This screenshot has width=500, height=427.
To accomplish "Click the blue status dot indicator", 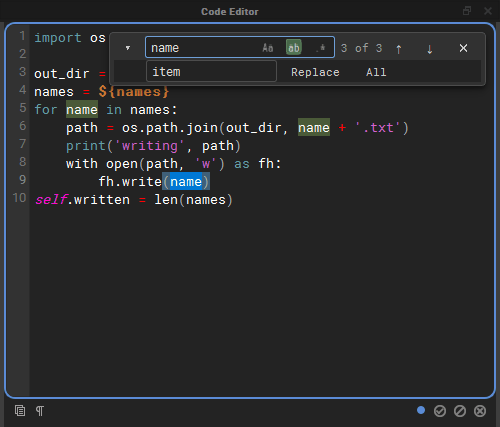I will tap(421, 410).
